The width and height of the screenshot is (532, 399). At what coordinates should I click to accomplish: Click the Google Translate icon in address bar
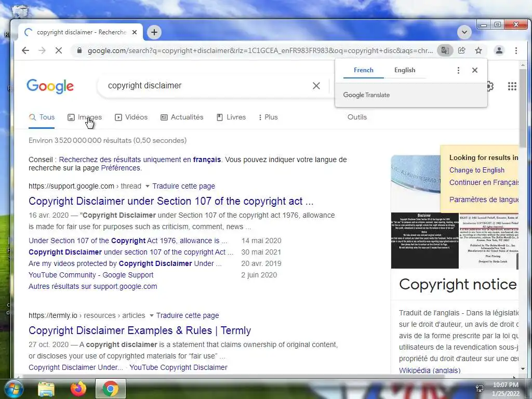pos(445,50)
